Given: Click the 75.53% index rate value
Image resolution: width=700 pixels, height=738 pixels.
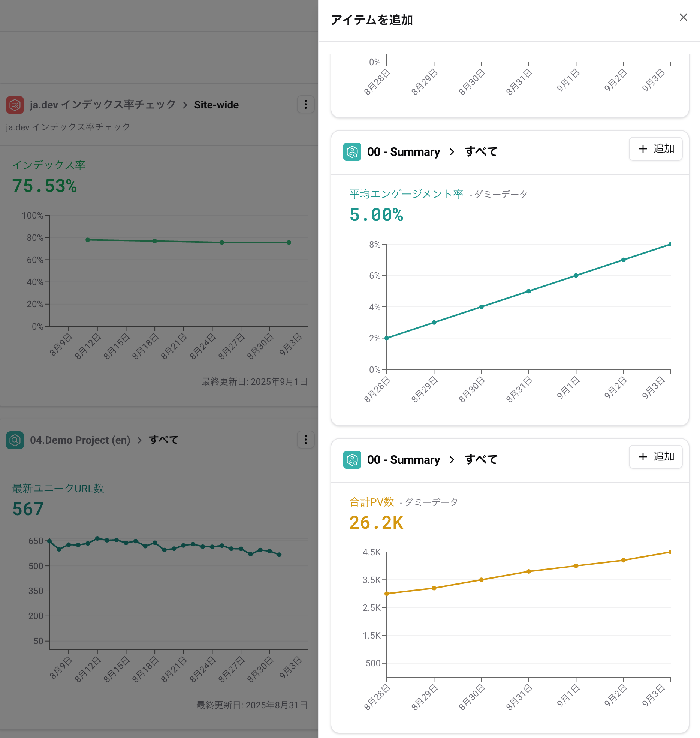Looking at the screenshot, I should 44,186.
